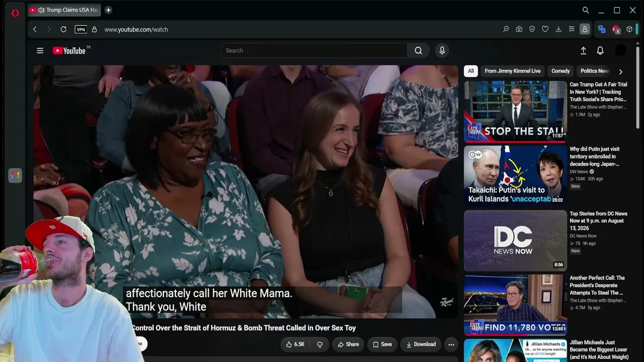Share the video
Image resolution: width=644 pixels, height=362 pixels.
(348, 344)
